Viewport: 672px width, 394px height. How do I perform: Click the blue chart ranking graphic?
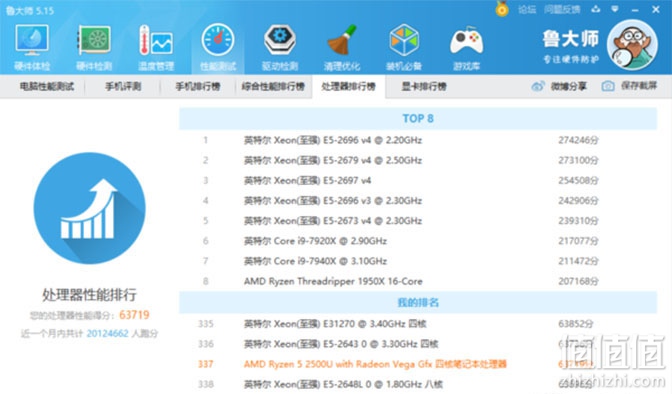(x=89, y=208)
